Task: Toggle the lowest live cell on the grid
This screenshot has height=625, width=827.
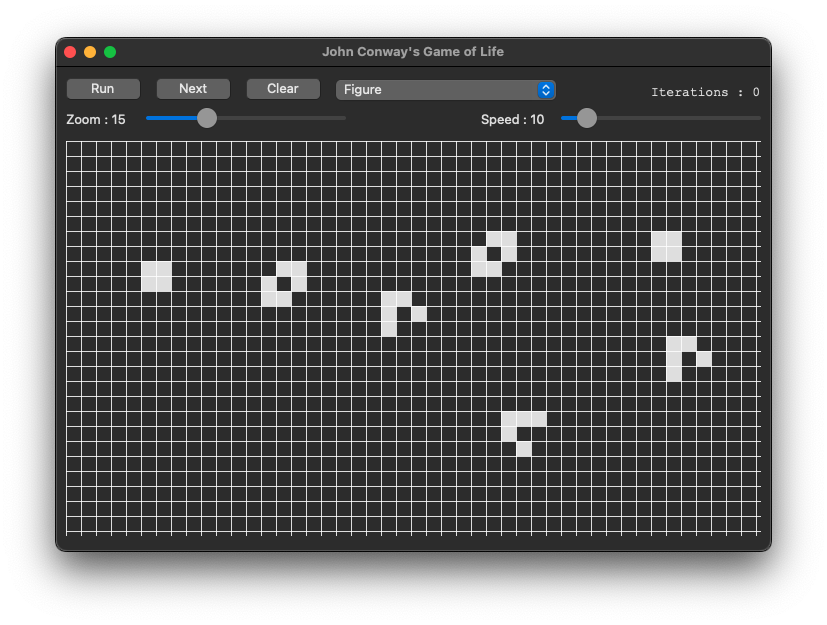Action: click(524, 449)
